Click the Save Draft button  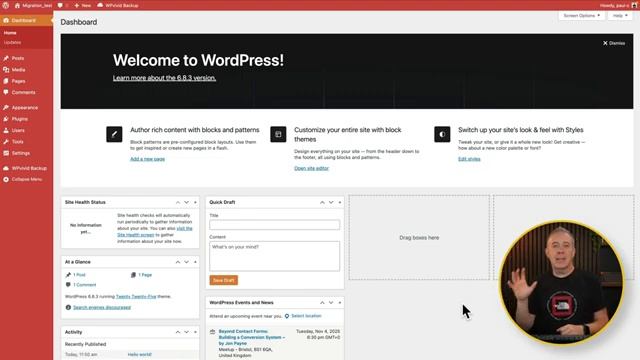[224, 280]
